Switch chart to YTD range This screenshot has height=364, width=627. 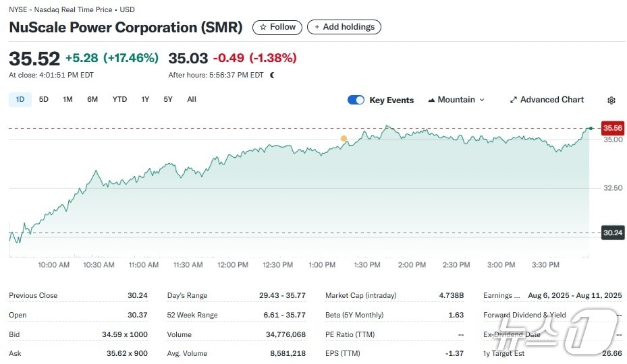click(x=119, y=100)
